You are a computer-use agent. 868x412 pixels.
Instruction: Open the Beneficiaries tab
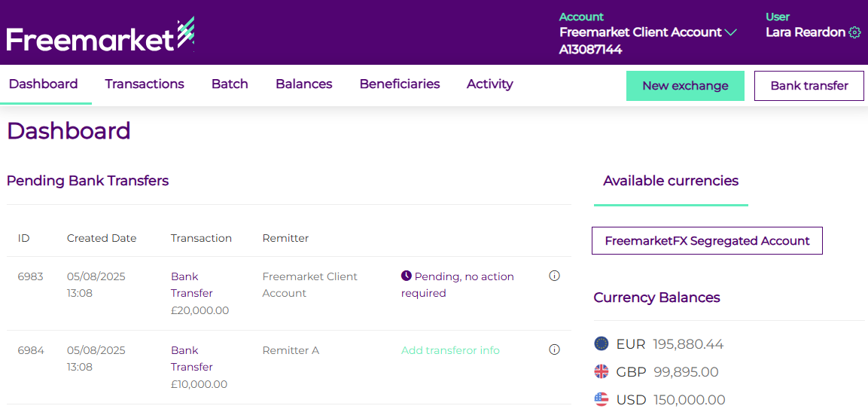click(x=400, y=84)
